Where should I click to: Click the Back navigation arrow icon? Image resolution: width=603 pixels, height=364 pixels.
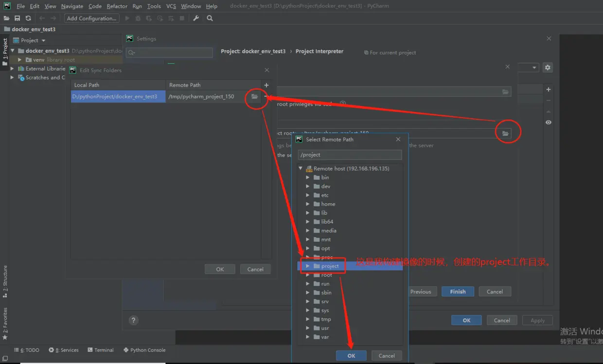[42, 18]
